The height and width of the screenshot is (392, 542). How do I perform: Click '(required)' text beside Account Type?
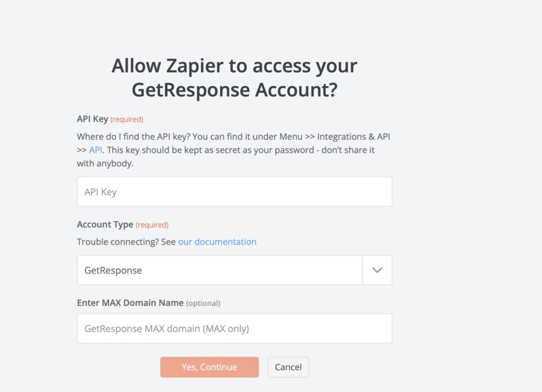152,225
